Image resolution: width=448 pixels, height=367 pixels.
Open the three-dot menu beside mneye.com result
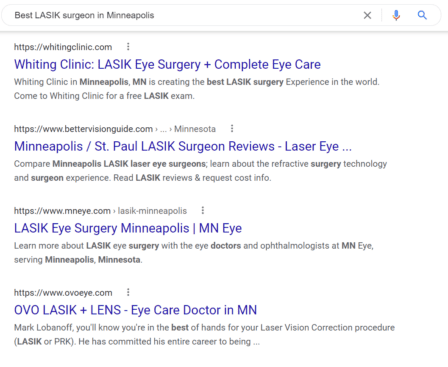click(203, 210)
